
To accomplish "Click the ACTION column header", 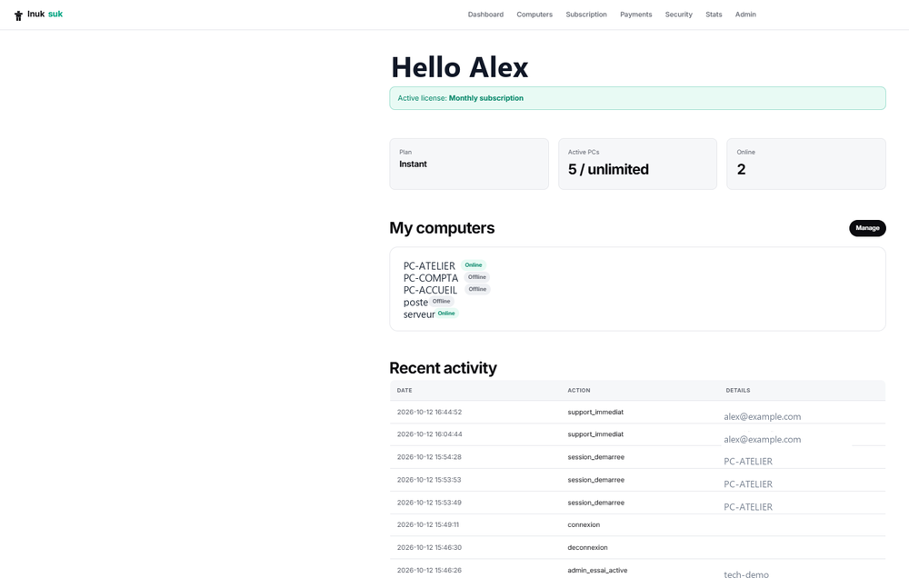I will (x=578, y=390).
